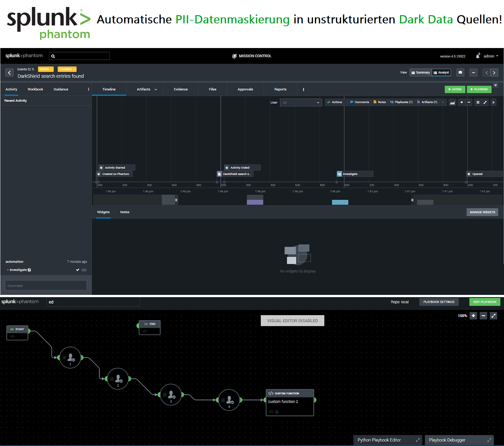Screen dimensions: 504x446
Task: Click the three-dot icon on investigate row
Action: tap(84, 270)
